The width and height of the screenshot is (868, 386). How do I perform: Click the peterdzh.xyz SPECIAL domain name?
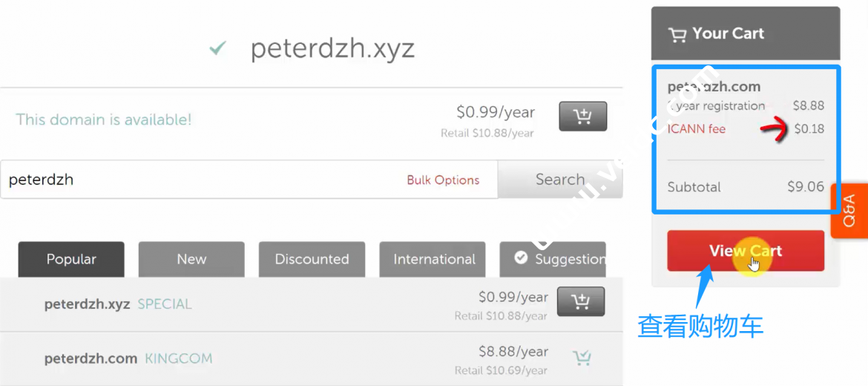point(88,304)
